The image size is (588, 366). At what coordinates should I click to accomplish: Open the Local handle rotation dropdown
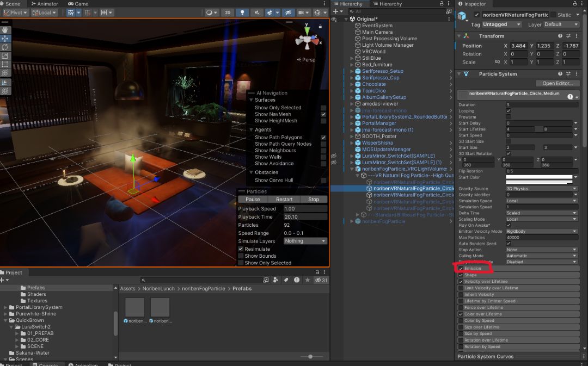pyautogui.click(x=44, y=13)
